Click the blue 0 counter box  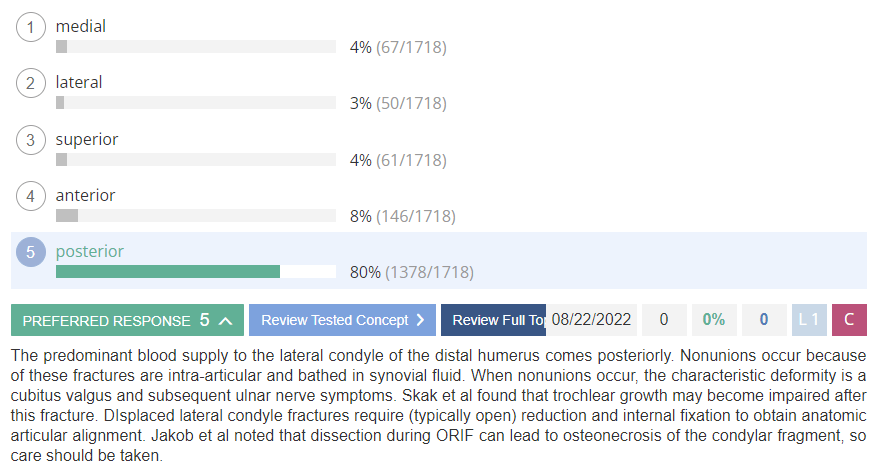764,320
